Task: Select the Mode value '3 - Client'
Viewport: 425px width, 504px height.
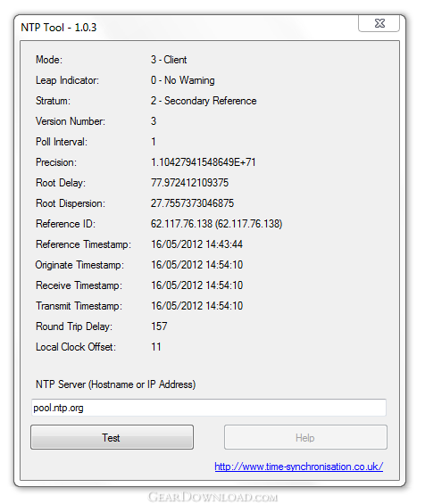Action: coord(169,60)
